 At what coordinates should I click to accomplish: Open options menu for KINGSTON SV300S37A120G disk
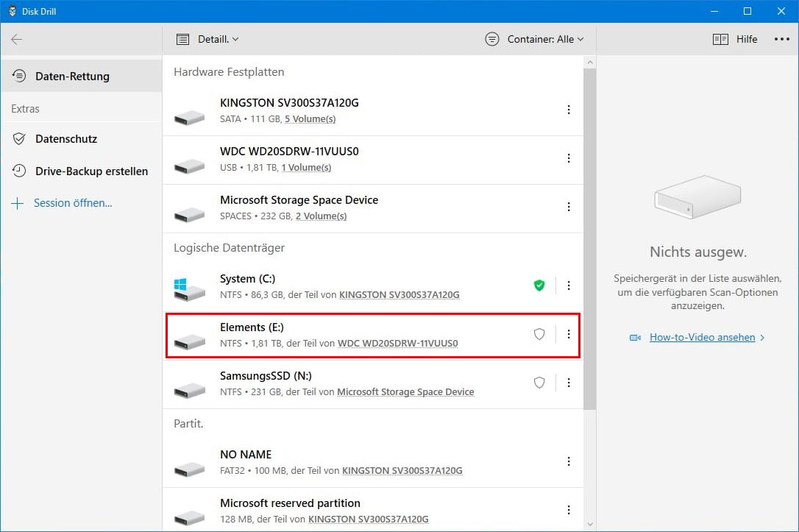click(569, 110)
